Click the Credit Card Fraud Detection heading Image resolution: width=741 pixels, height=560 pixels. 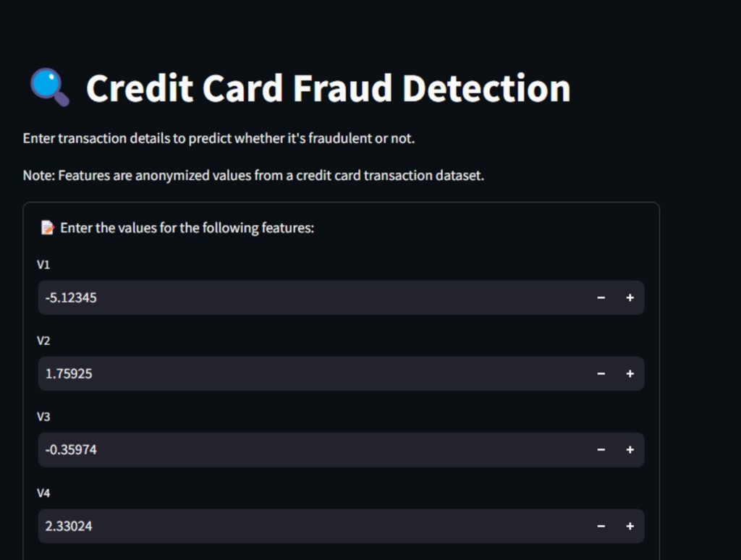click(x=328, y=88)
